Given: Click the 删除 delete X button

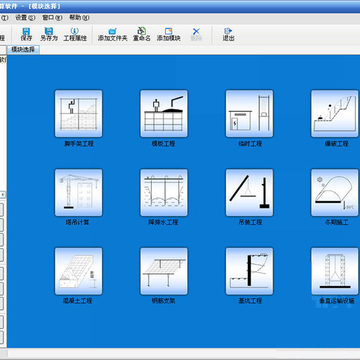Looking at the screenshot, I should pyautogui.click(x=196, y=34).
